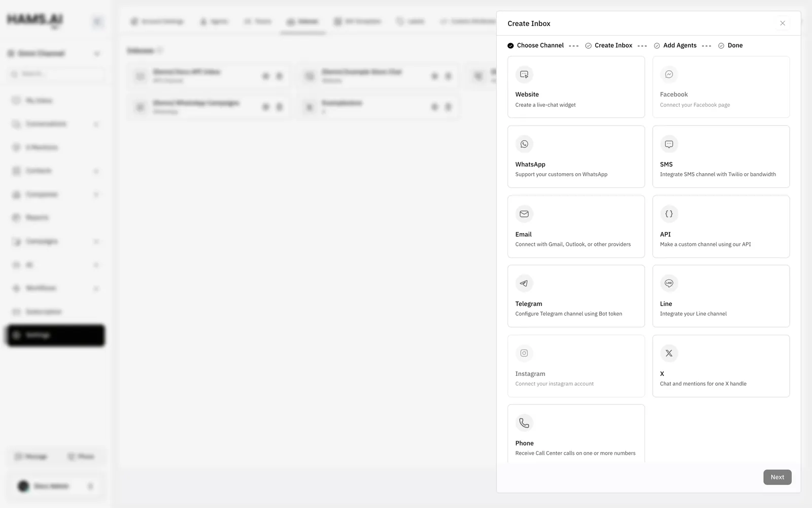Viewport: 812px width, 508px height.
Task: Click the check circle beside Add Agents
Action: click(657, 46)
